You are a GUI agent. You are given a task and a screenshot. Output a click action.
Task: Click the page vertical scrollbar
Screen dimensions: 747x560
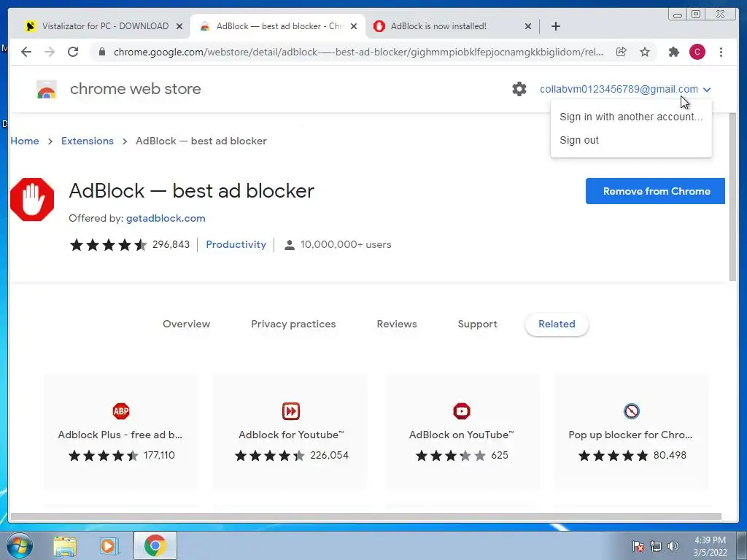[732, 197]
